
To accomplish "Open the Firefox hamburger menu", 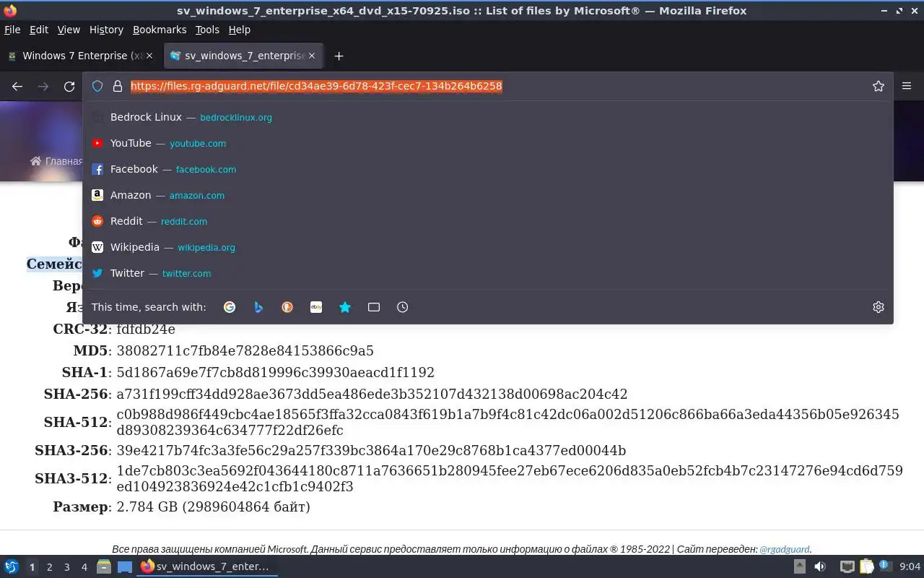I will pyautogui.click(x=907, y=86).
